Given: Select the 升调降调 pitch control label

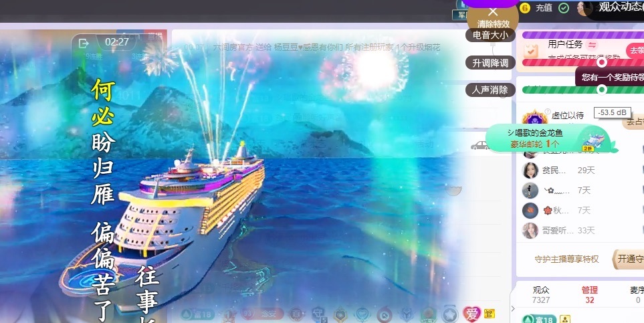Looking at the screenshot, I should pos(490,63).
